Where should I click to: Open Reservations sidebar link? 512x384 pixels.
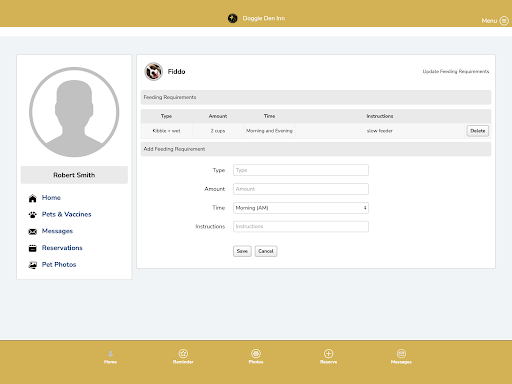point(62,248)
